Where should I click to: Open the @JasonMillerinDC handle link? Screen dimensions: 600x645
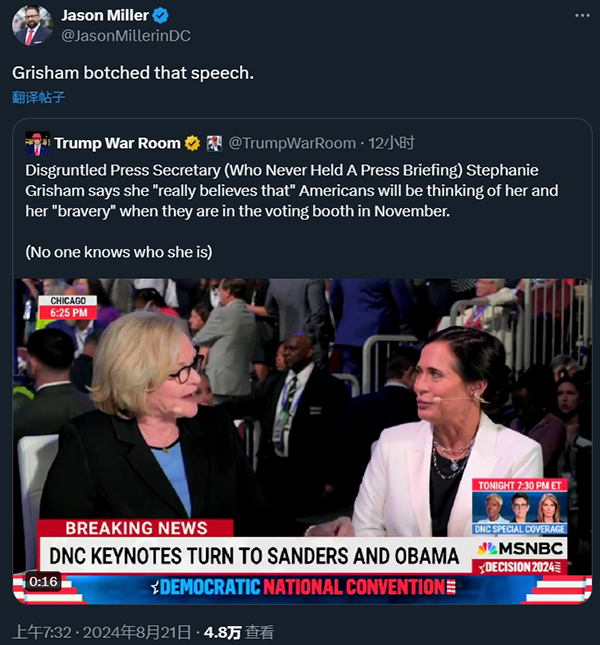point(126,36)
